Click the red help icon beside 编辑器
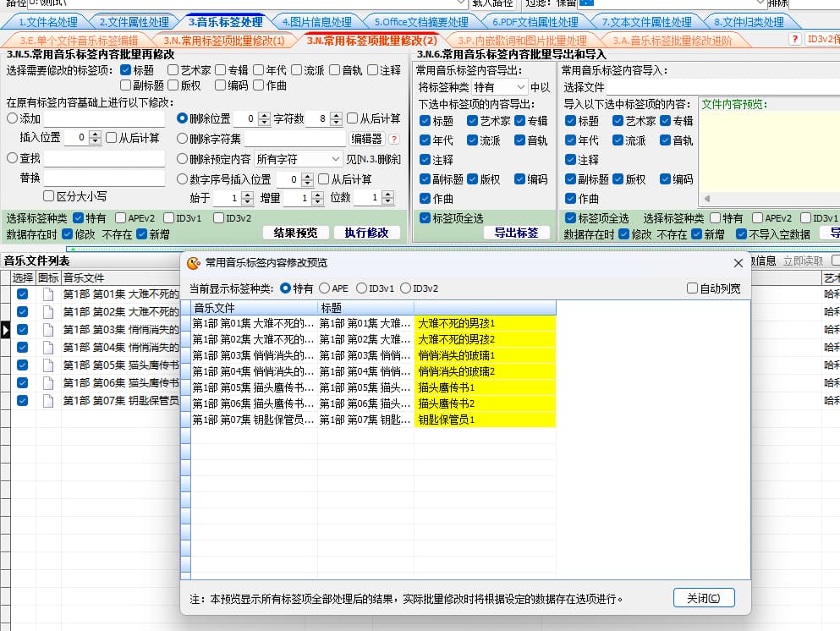This screenshot has height=631, width=840. pos(393,139)
